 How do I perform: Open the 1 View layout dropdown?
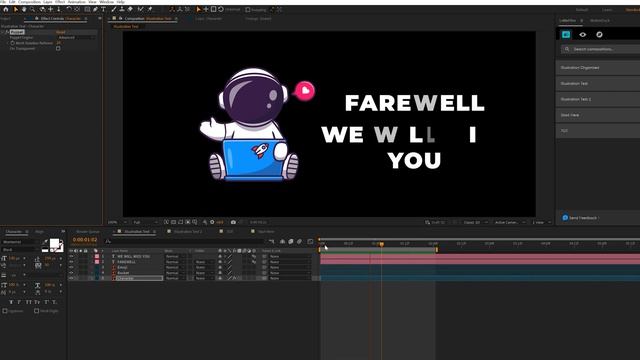pyautogui.click(x=541, y=222)
